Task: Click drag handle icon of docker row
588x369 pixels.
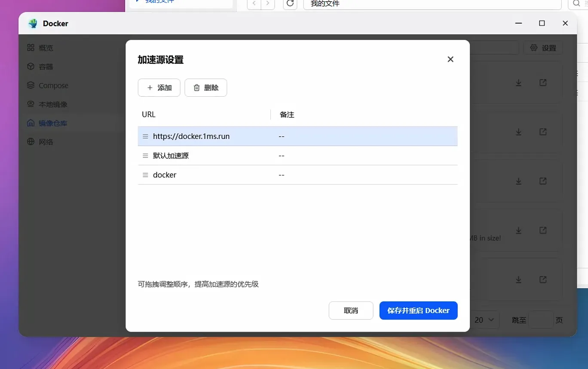Action: [x=145, y=175]
